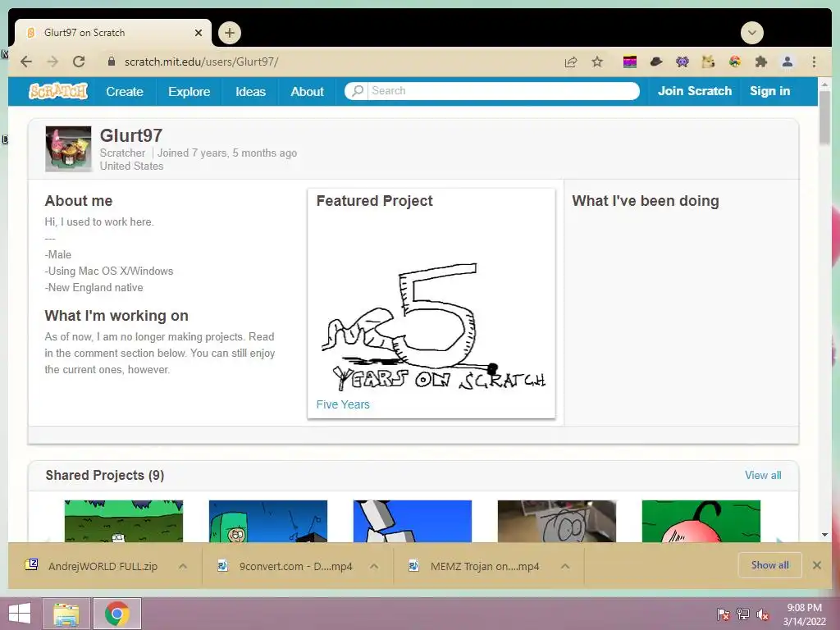Open the About menu item

tap(307, 92)
